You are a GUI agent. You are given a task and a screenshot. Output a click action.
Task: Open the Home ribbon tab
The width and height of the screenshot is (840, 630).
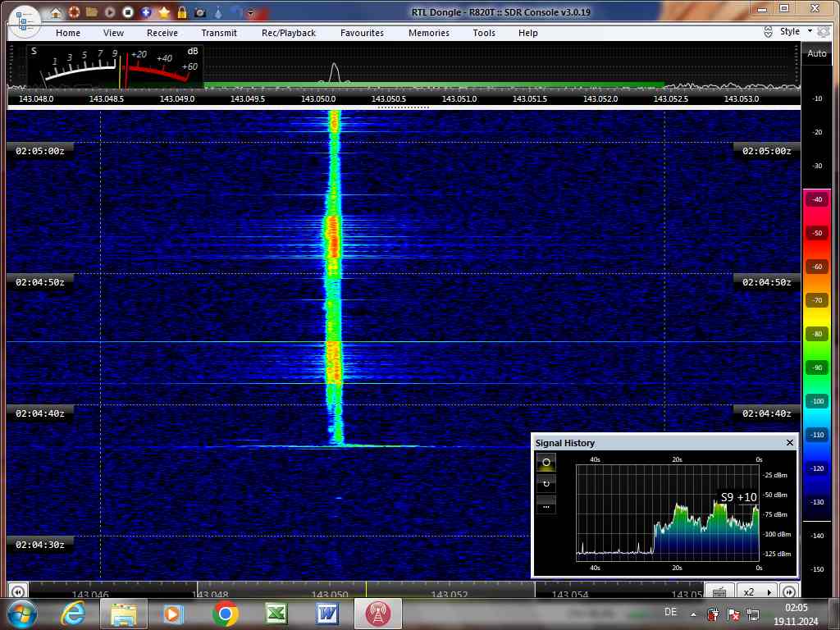68,33
